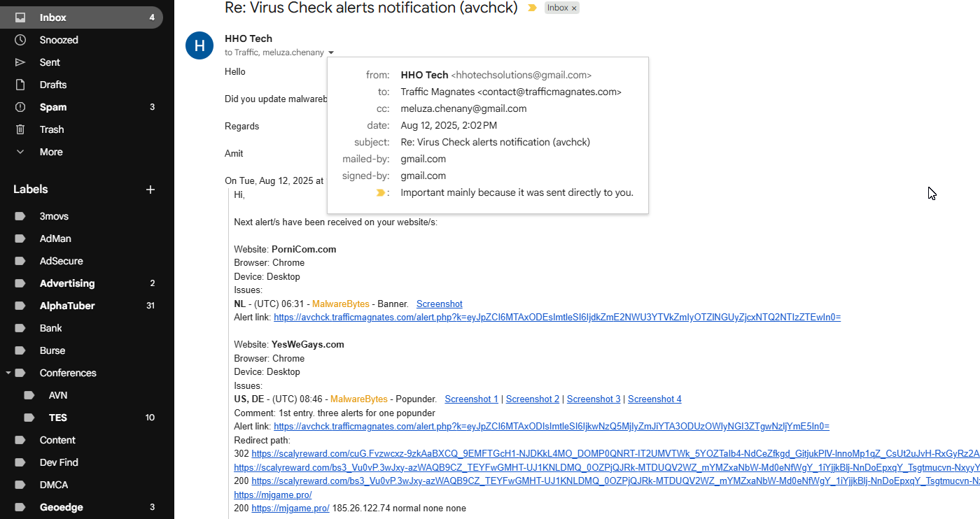Remove Inbox label from the email
Image resolution: width=980 pixels, height=519 pixels.
coord(574,8)
